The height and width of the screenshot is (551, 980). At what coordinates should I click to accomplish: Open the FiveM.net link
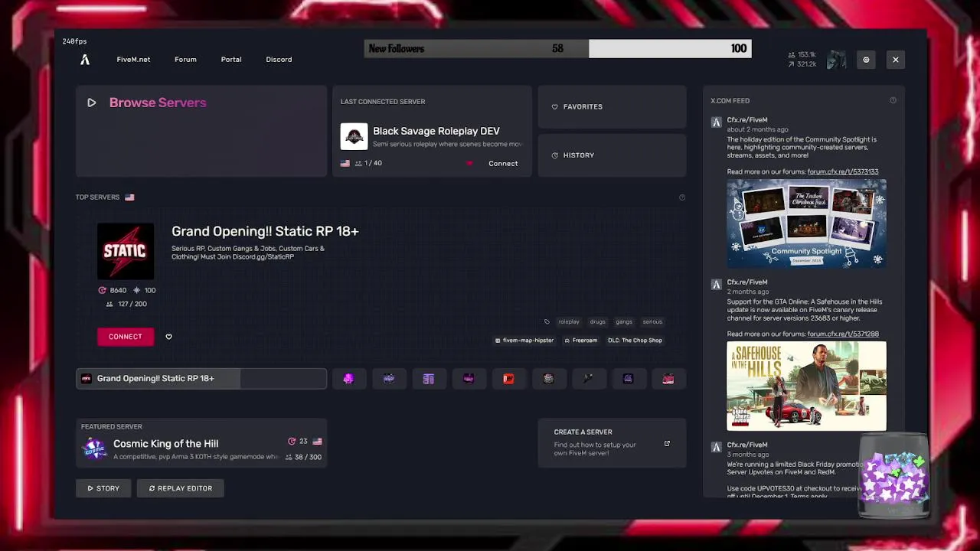133,60
